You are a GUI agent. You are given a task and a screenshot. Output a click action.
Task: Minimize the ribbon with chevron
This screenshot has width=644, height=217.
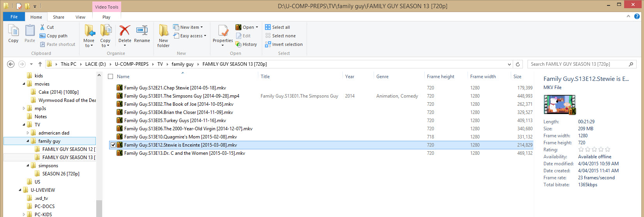click(628, 16)
